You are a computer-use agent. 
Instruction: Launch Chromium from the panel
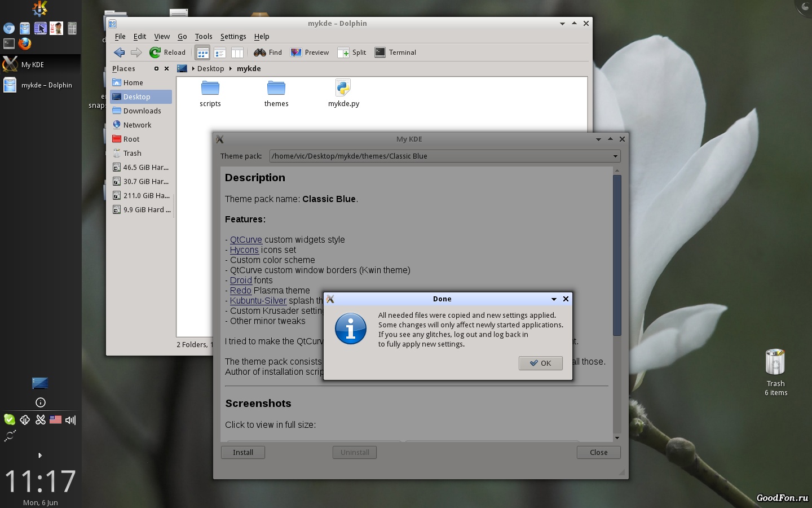[8, 28]
